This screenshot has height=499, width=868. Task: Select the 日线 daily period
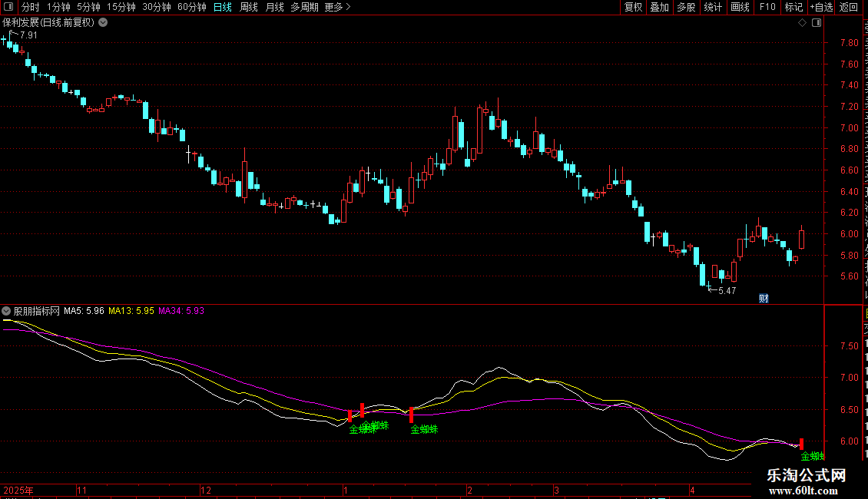pyautogui.click(x=223, y=7)
